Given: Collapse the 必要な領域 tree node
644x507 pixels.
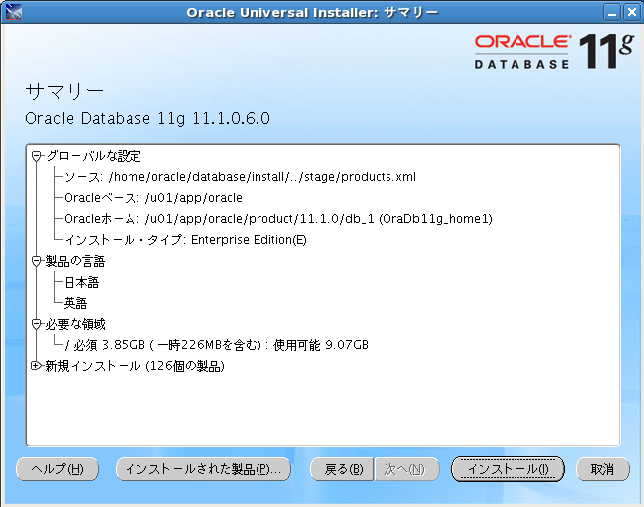Looking at the screenshot, I should point(37,324).
